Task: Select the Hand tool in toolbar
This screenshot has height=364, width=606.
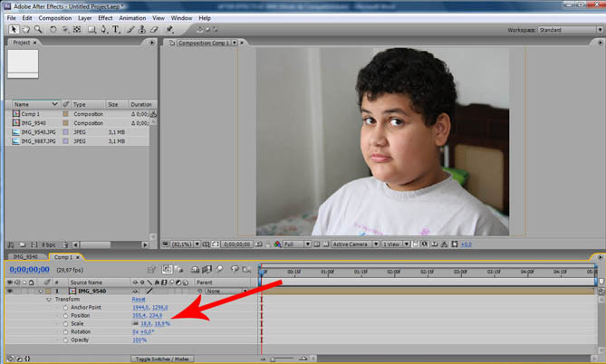Action: coord(24,29)
